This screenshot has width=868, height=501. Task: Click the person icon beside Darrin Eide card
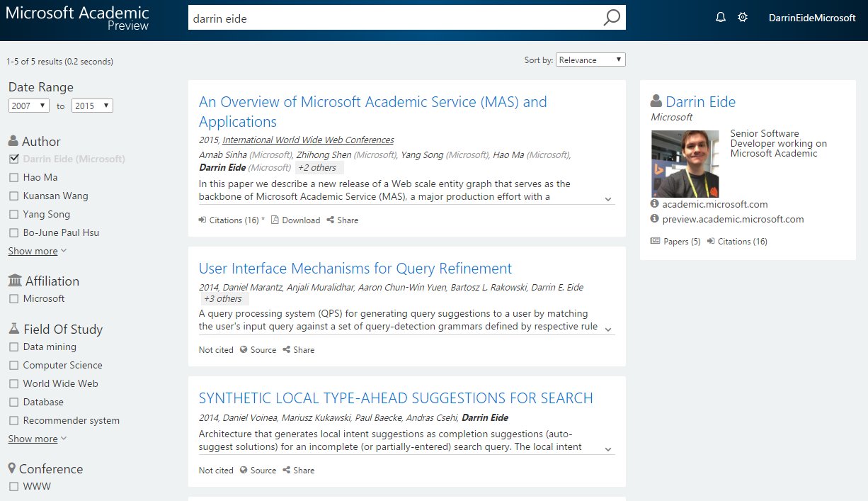click(656, 101)
